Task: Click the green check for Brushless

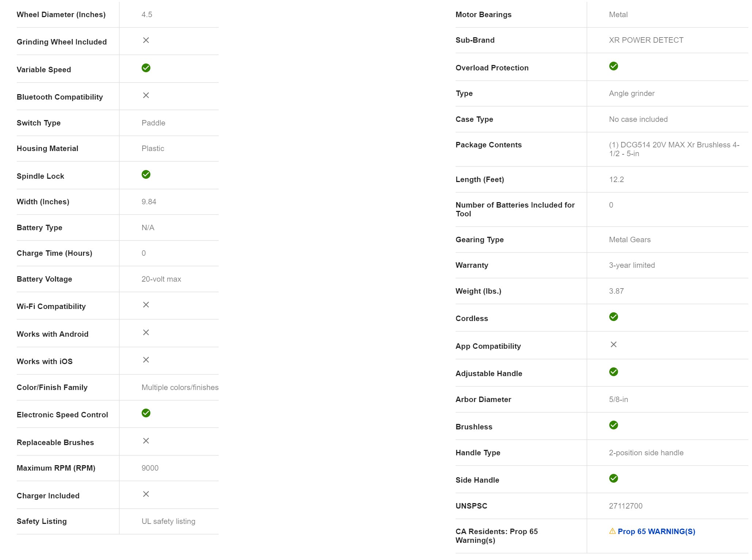Action: coord(613,425)
